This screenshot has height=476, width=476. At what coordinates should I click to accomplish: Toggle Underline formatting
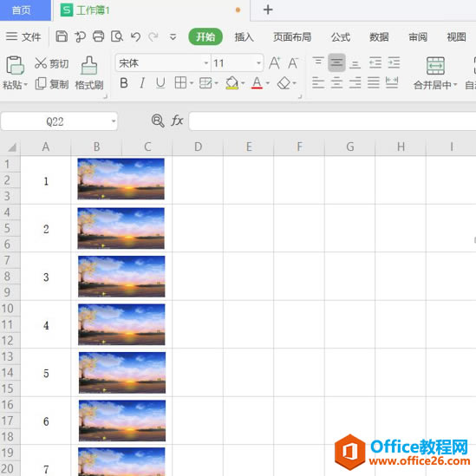160,83
